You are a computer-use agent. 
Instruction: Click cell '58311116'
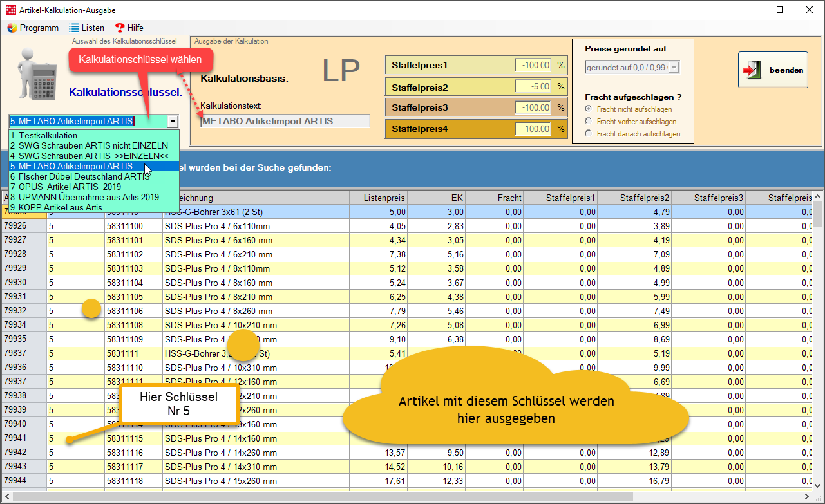pos(133,453)
